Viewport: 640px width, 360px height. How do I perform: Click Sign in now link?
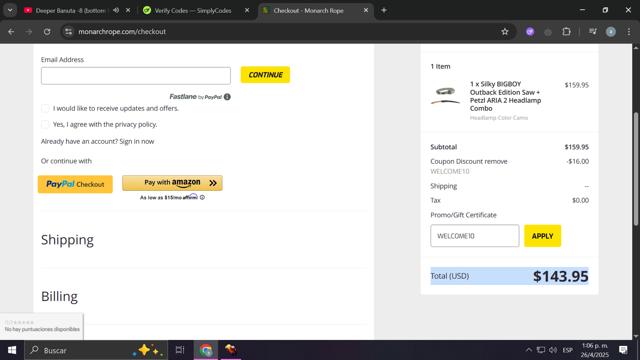(137, 141)
